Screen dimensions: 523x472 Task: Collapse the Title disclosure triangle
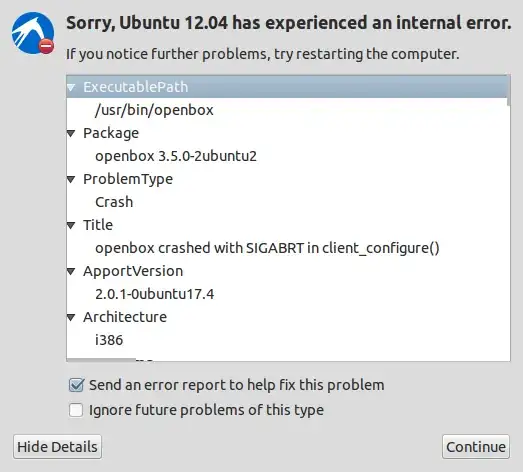coord(71,226)
